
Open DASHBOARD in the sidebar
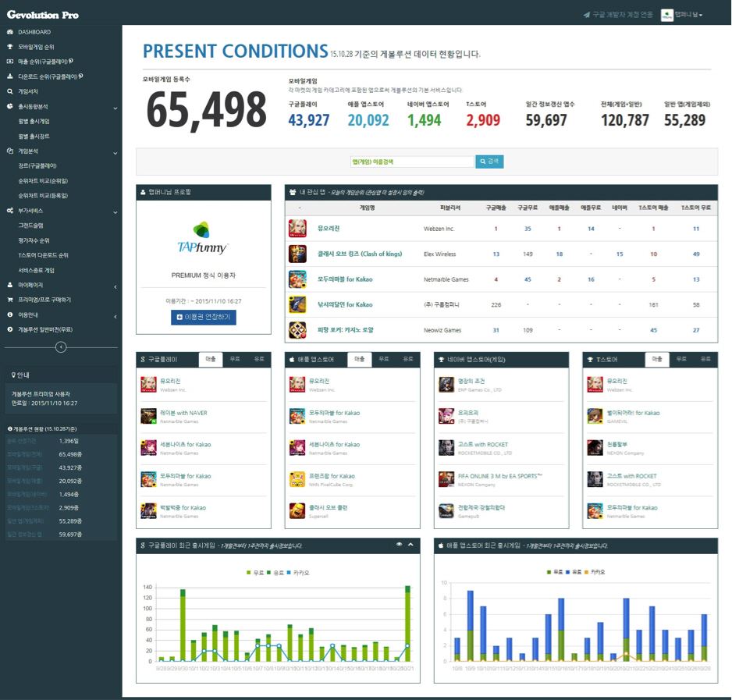34,32
